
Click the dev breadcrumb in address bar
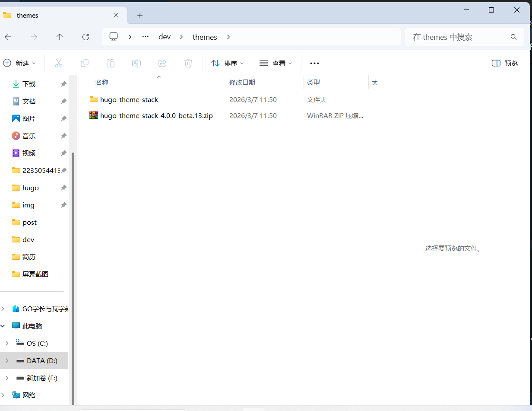tap(165, 37)
